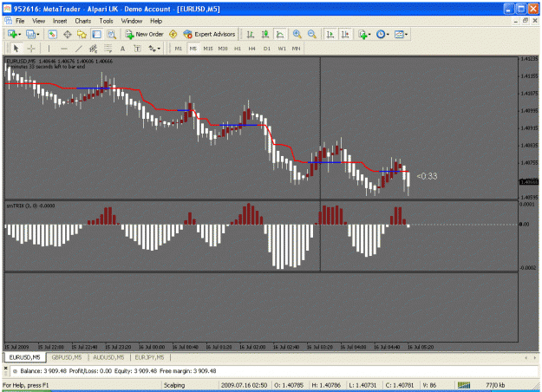
Task: Click the New Order button
Action: pyautogui.click(x=144, y=34)
